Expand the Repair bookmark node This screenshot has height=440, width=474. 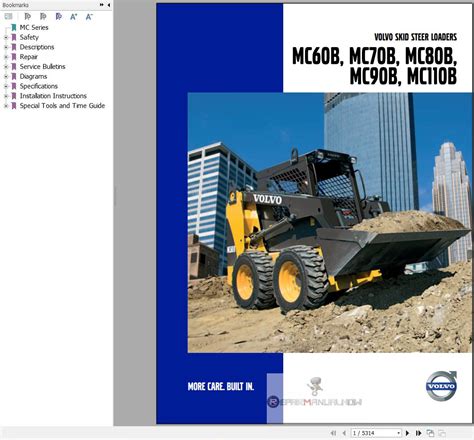[x=6, y=57]
